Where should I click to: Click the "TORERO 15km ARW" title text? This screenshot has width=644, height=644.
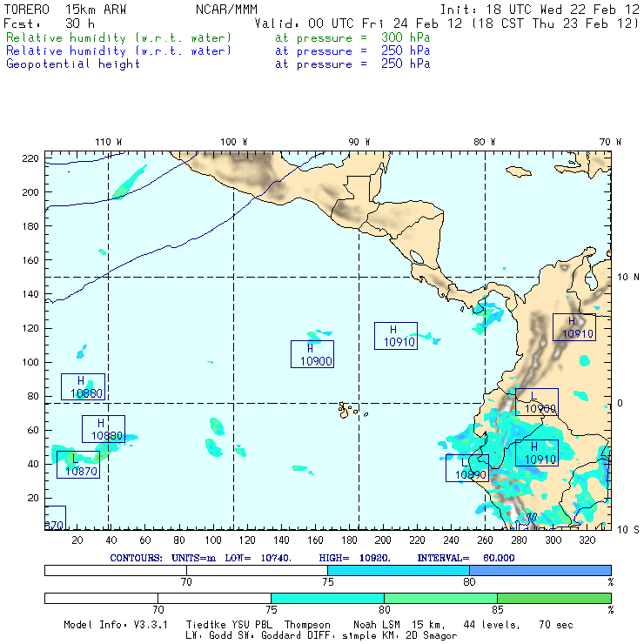click(65, 10)
